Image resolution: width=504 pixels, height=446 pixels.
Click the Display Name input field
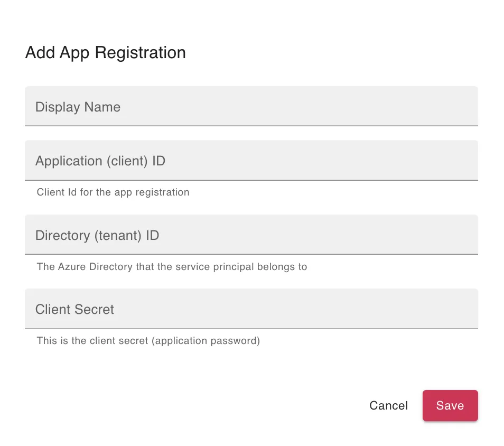251,106
